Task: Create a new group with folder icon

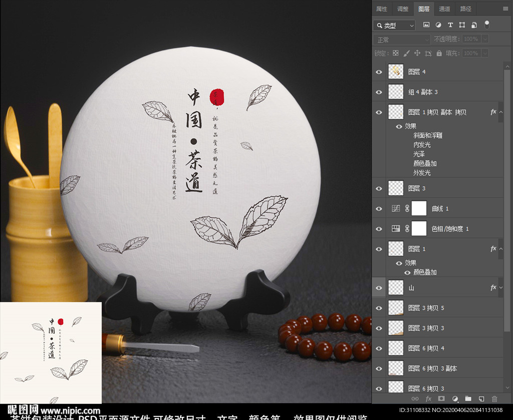Action: pyautogui.click(x=468, y=399)
